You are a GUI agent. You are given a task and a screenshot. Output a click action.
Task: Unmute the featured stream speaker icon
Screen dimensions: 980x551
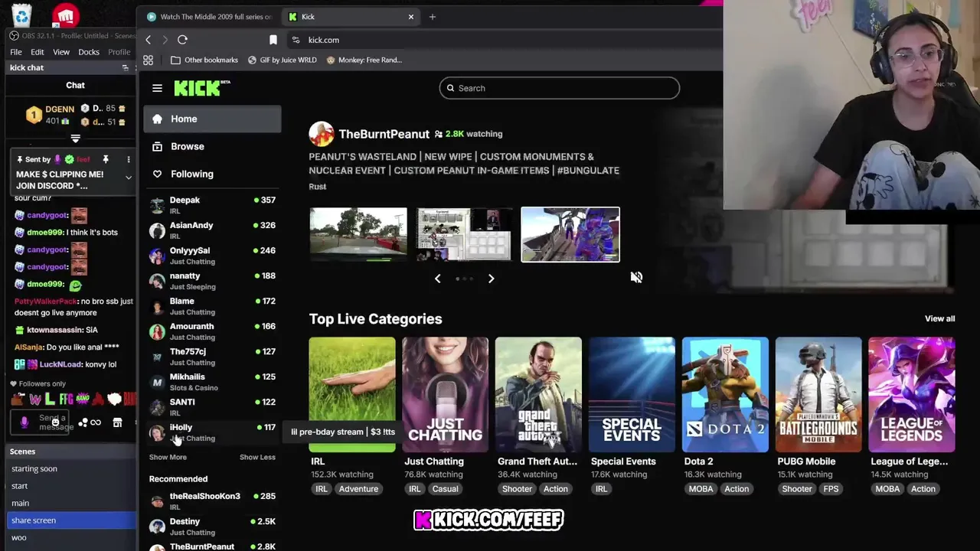click(x=636, y=277)
